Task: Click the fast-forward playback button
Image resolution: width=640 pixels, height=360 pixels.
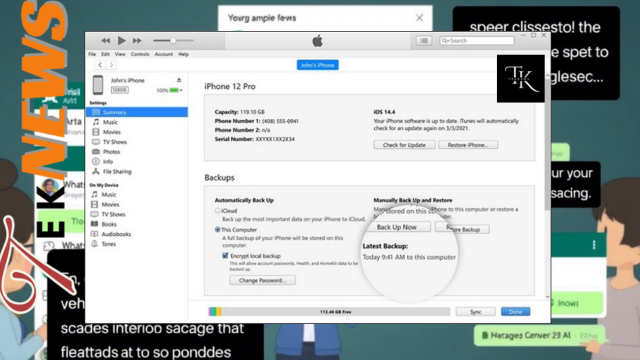Action: [x=137, y=40]
